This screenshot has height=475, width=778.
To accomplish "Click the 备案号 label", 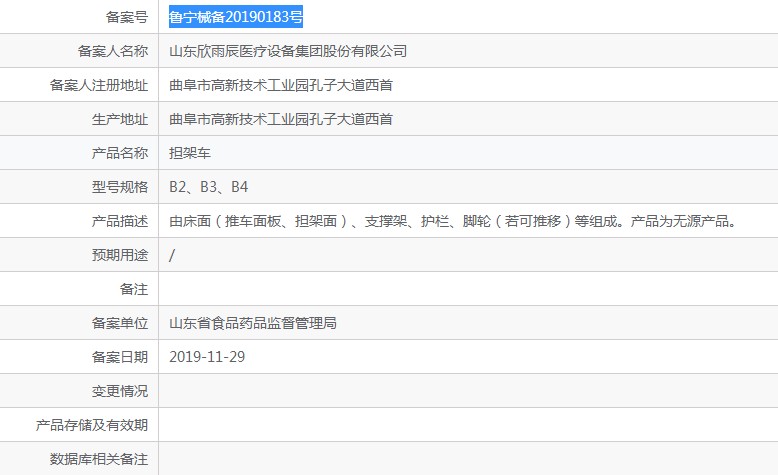I will 127,17.
